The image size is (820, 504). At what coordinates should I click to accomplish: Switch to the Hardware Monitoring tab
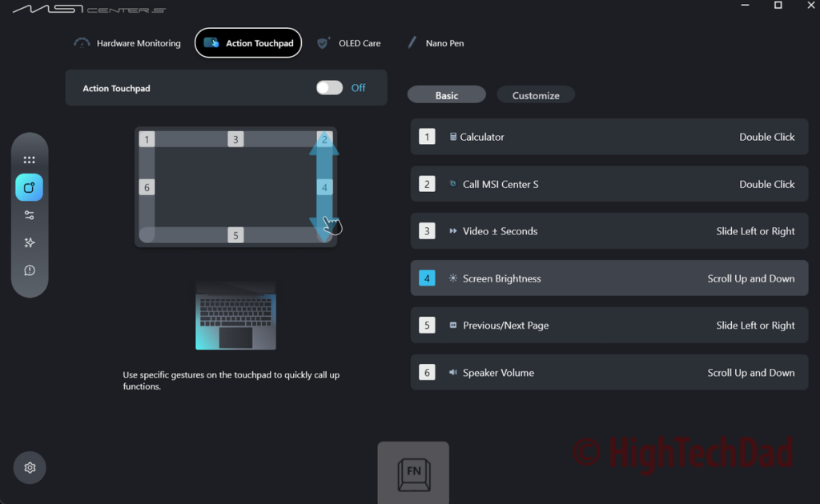click(128, 43)
